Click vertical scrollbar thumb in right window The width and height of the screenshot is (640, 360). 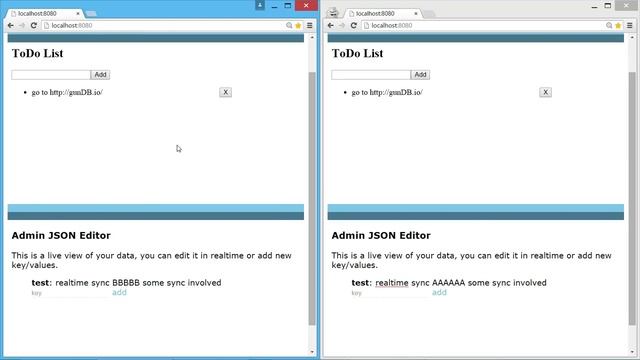[632, 198]
